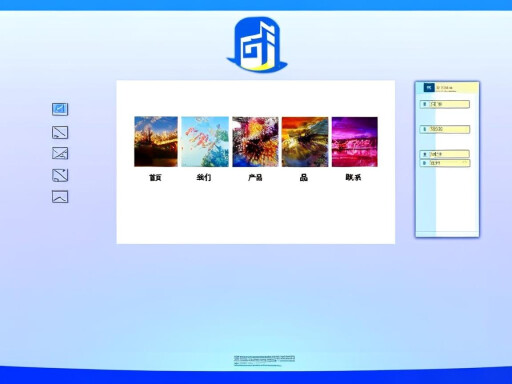512x384 pixels.
Task: Go to the 联系 menu label
Action: click(353, 178)
